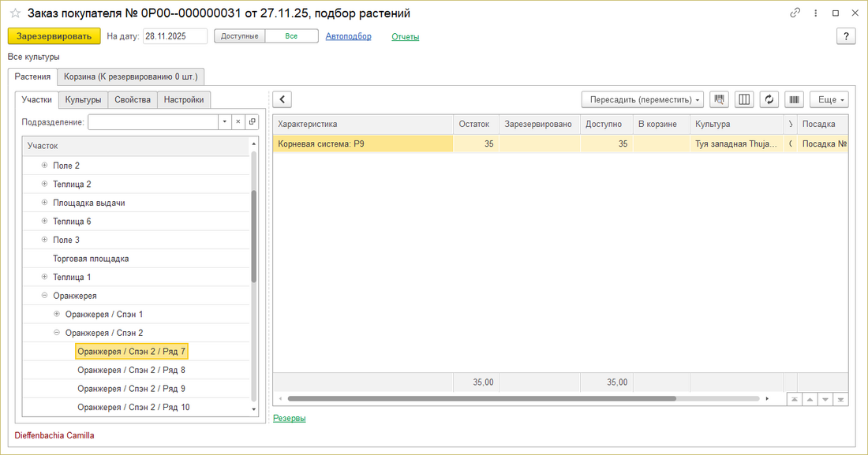Jump to last row of the table
Image resolution: width=868 pixels, height=455 pixels.
coord(841,399)
